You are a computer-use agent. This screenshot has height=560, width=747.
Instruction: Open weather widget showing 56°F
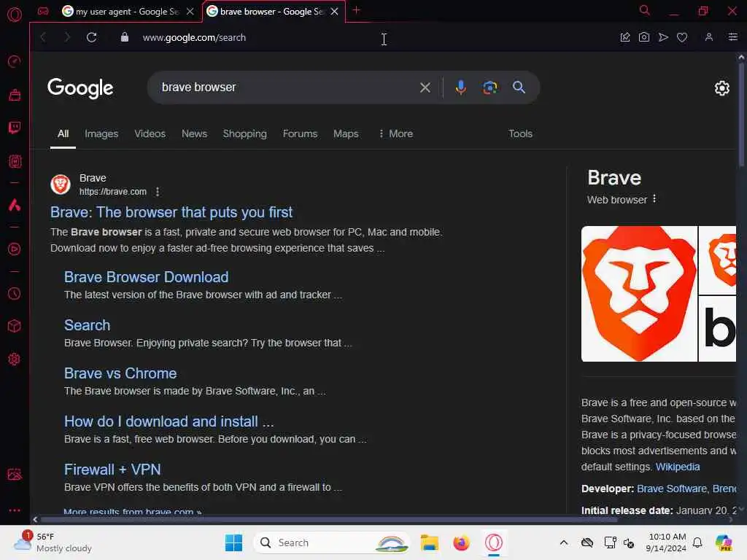(53, 542)
